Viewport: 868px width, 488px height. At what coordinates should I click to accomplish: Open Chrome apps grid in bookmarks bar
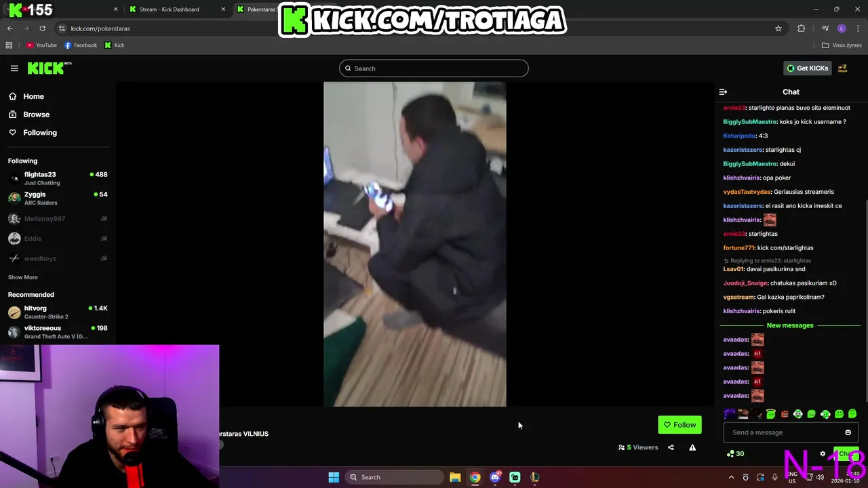9,45
